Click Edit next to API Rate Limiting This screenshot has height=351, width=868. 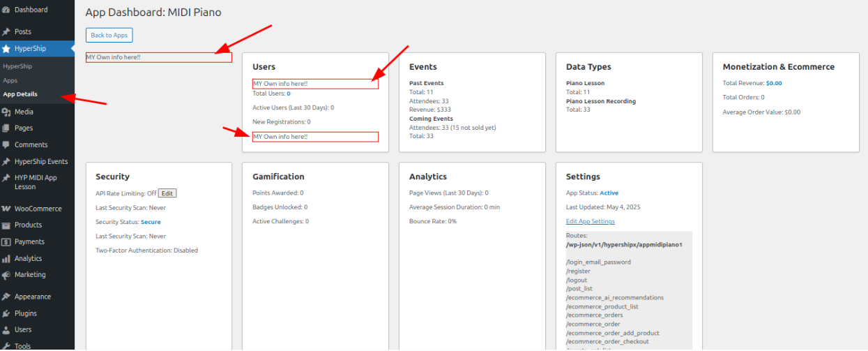click(167, 193)
